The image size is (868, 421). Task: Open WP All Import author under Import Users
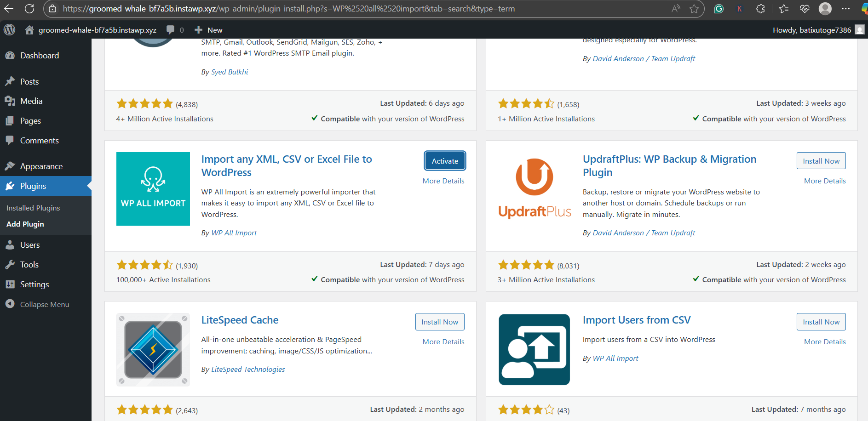click(615, 358)
